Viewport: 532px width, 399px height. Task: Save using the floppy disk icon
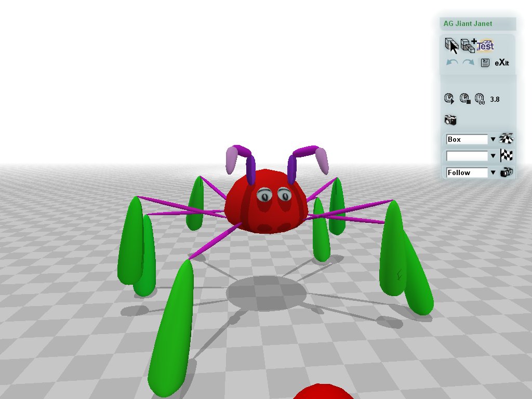click(x=485, y=63)
